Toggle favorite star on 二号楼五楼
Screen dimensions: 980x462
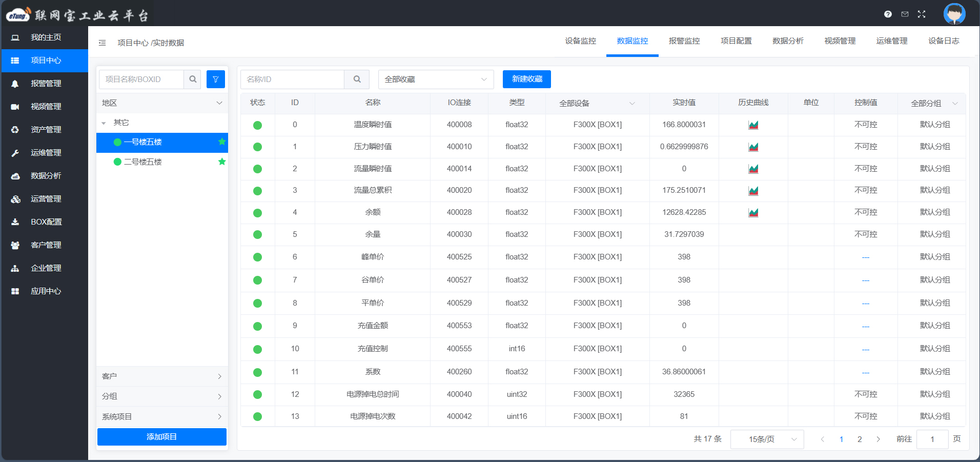coord(222,162)
